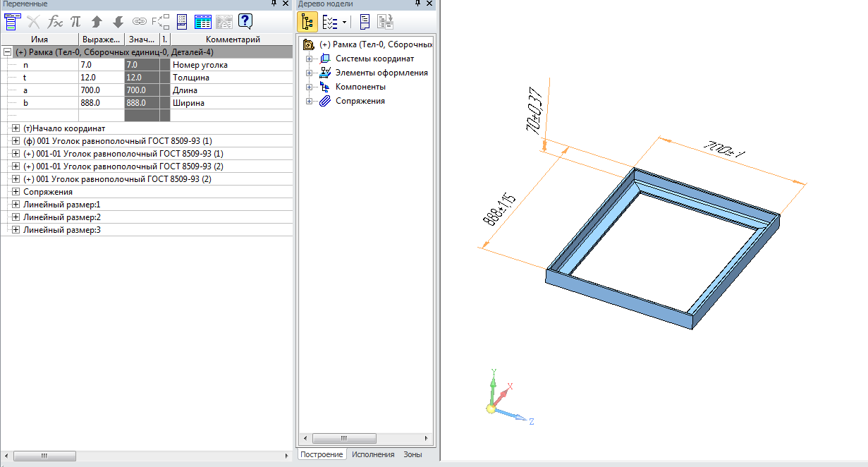Click the narrow list icon in variables toolbar
Viewport: 868px width, 467px height.
coord(182,21)
